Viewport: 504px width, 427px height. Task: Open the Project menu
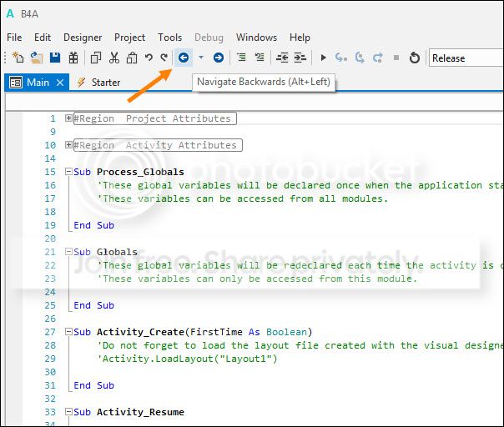(129, 38)
